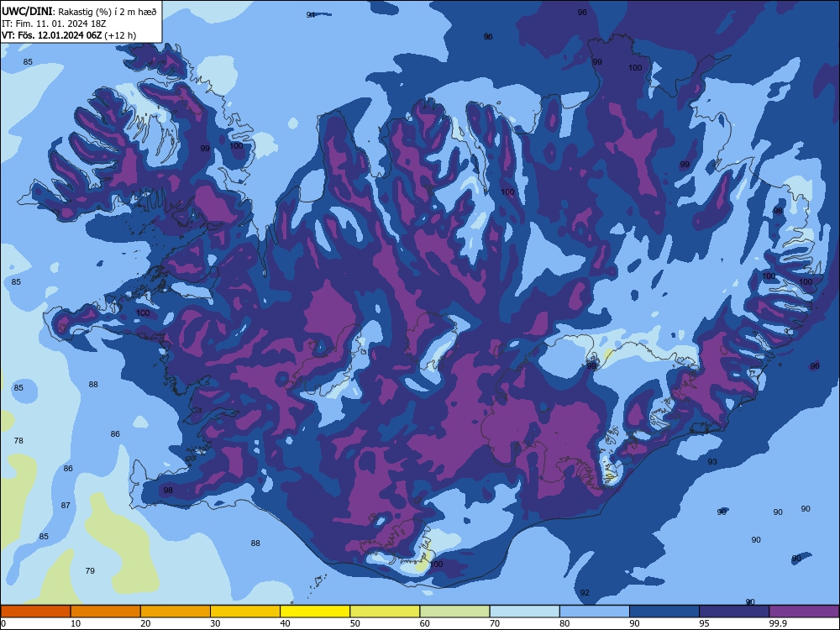
Task: Click the orange 10–20 legend swatch
Action: coord(106,612)
